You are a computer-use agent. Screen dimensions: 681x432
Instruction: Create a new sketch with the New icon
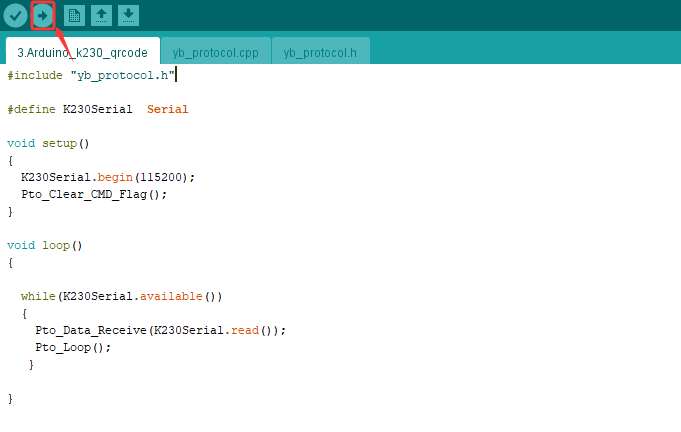pos(74,16)
